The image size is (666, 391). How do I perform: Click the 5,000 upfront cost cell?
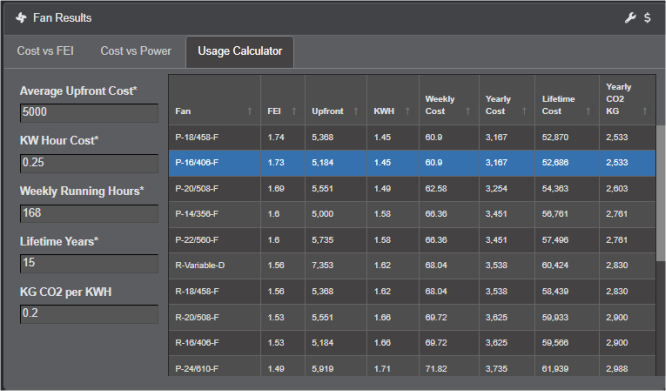click(336, 214)
